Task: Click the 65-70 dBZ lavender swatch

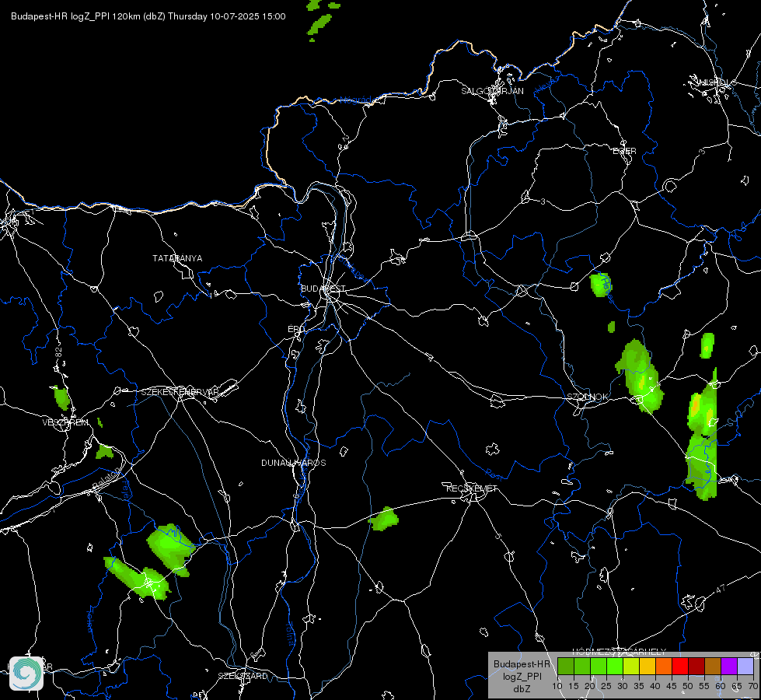Action: pos(745,666)
